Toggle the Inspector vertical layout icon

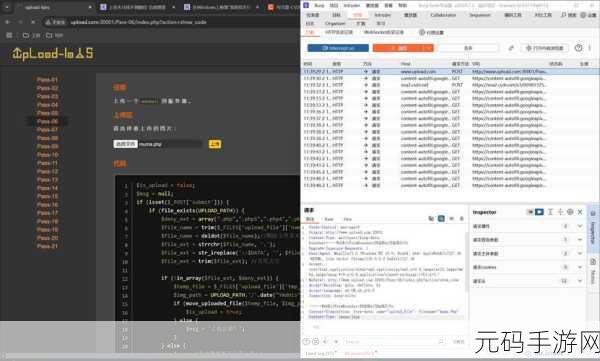pos(530,212)
